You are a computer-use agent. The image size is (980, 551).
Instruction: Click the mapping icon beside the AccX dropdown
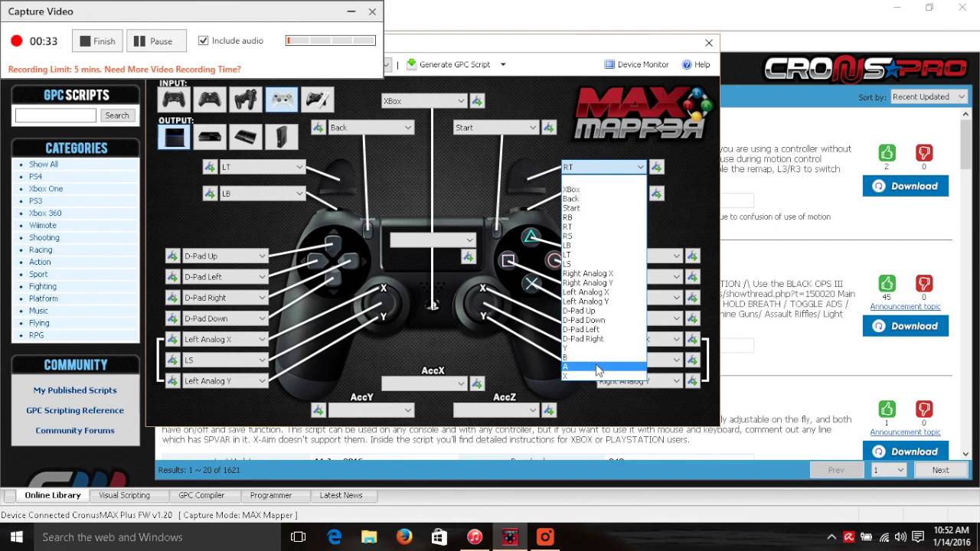pos(477,383)
